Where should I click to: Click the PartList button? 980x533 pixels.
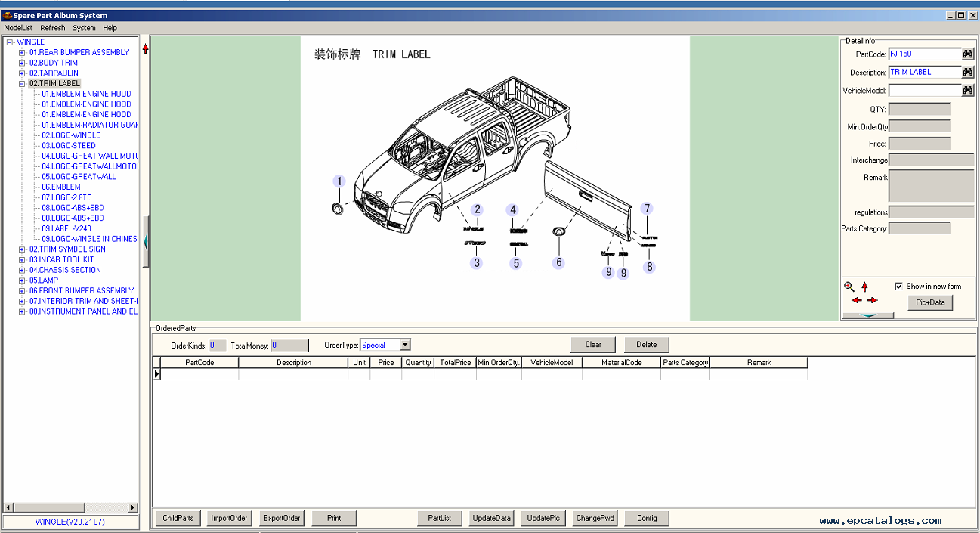[440, 519]
